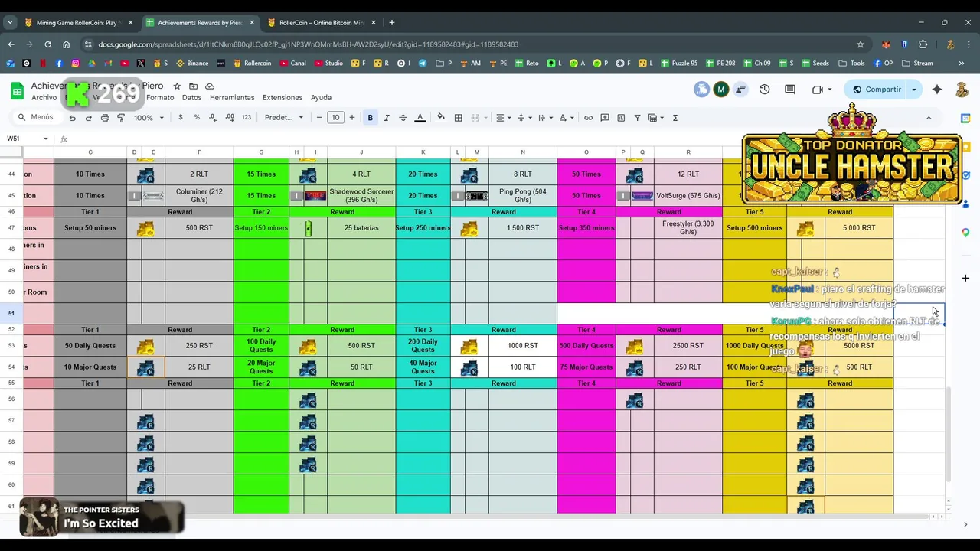Click the browser address bar URL
Screen dimensions: 980x551
[309, 44]
